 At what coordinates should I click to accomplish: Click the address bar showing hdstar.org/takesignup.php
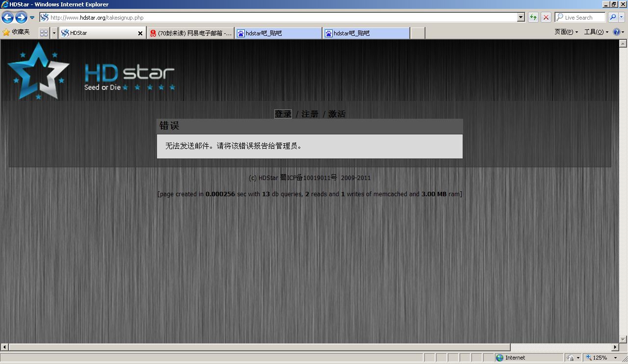278,18
